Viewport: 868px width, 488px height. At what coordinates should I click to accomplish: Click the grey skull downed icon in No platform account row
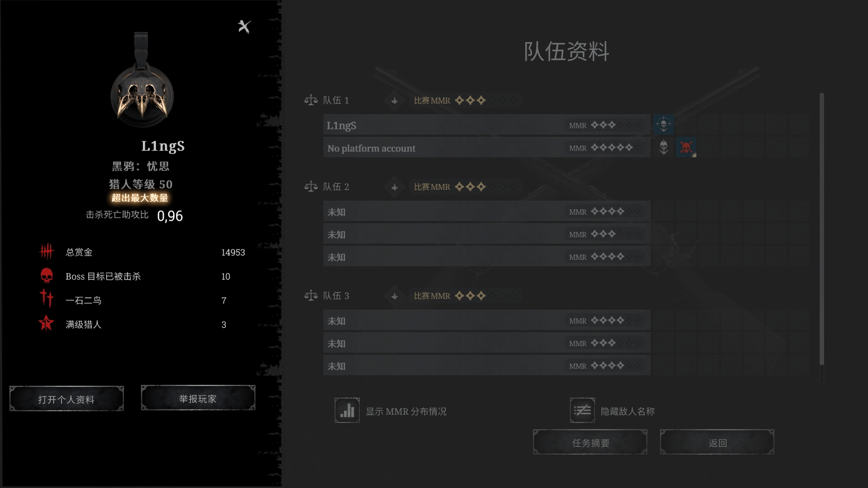(664, 147)
